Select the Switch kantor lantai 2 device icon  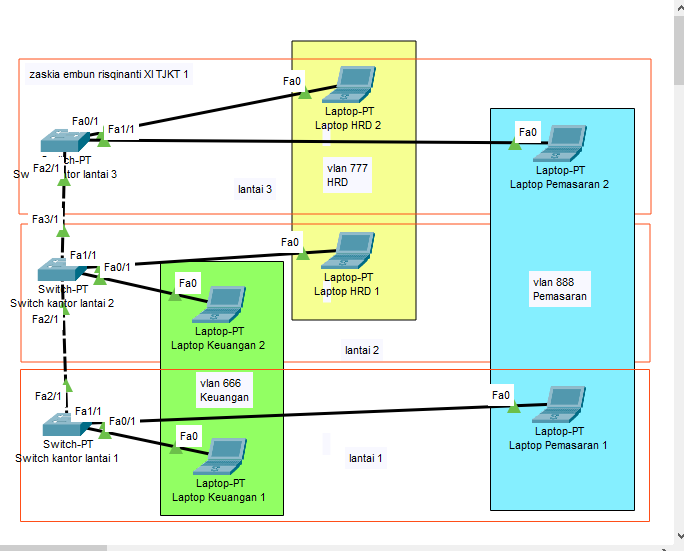tap(62, 270)
